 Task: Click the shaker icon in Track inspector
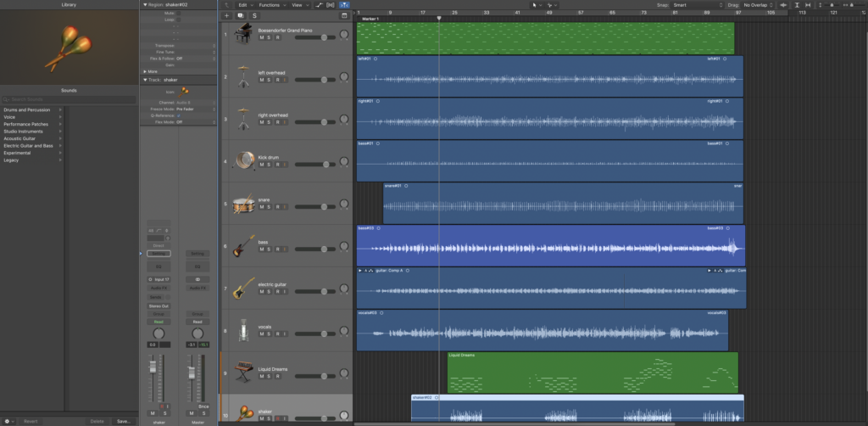(183, 92)
